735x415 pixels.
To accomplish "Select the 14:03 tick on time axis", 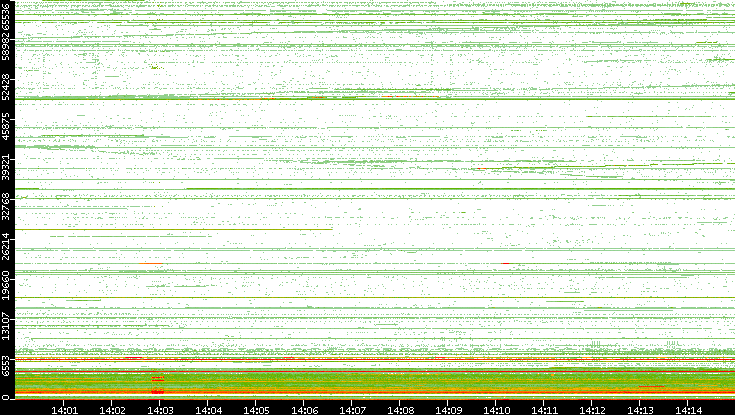I will 161,408.
